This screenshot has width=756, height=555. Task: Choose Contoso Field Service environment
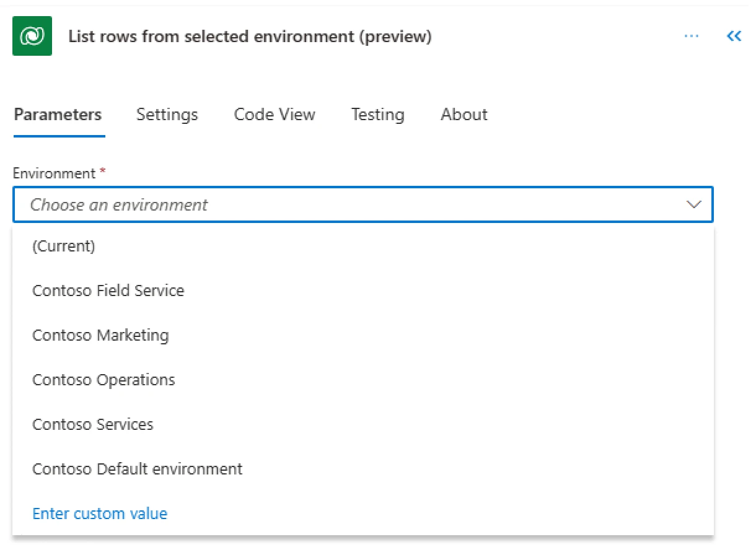pos(108,291)
